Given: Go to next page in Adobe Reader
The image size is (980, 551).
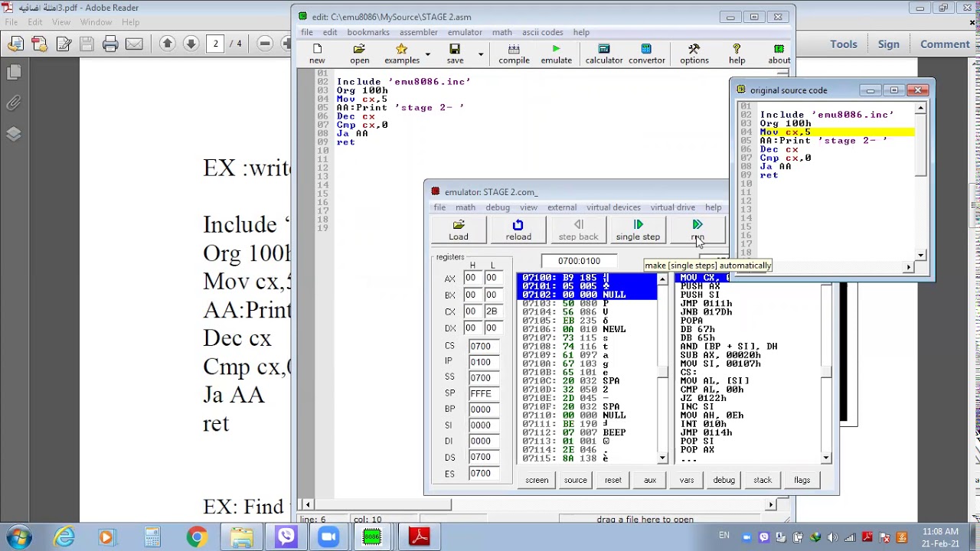Looking at the screenshot, I should click(191, 44).
